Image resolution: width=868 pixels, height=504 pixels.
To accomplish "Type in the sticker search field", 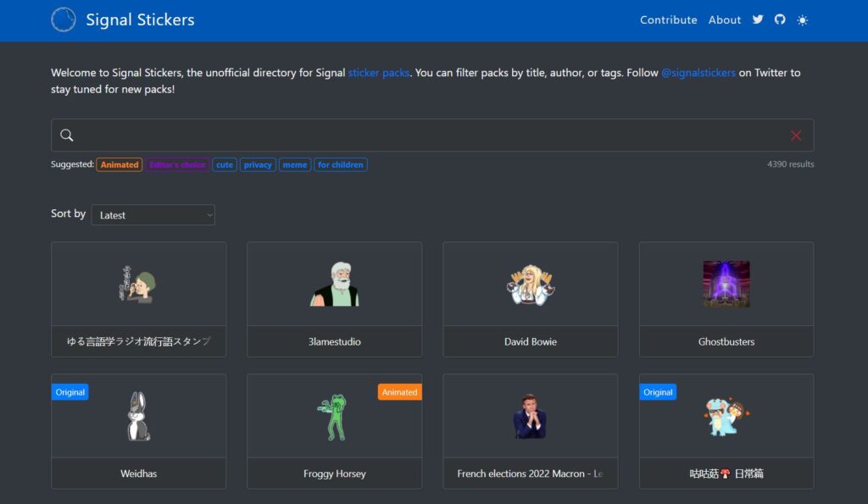I will click(x=424, y=136).
